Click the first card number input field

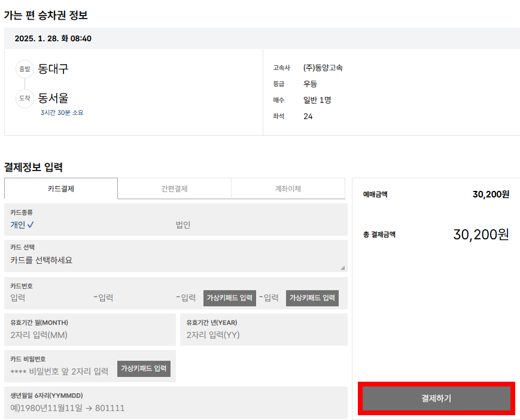pyautogui.click(x=50, y=298)
